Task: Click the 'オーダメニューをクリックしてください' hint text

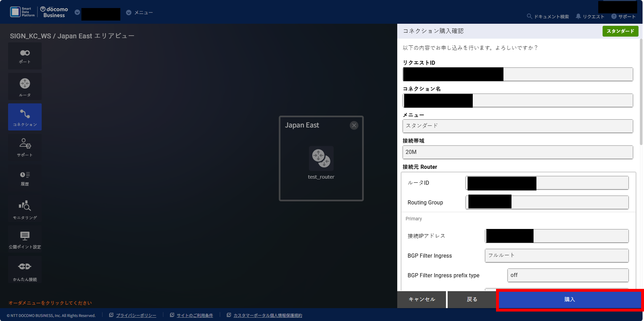Action: pos(50,303)
